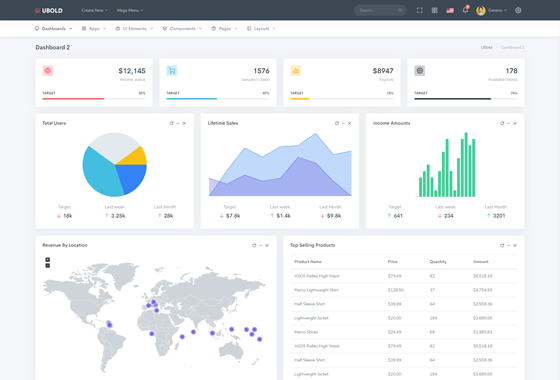Refresh the Income Amounts card
The width and height of the screenshot is (560, 380).
pyautogui.click(x=502, y=123)
